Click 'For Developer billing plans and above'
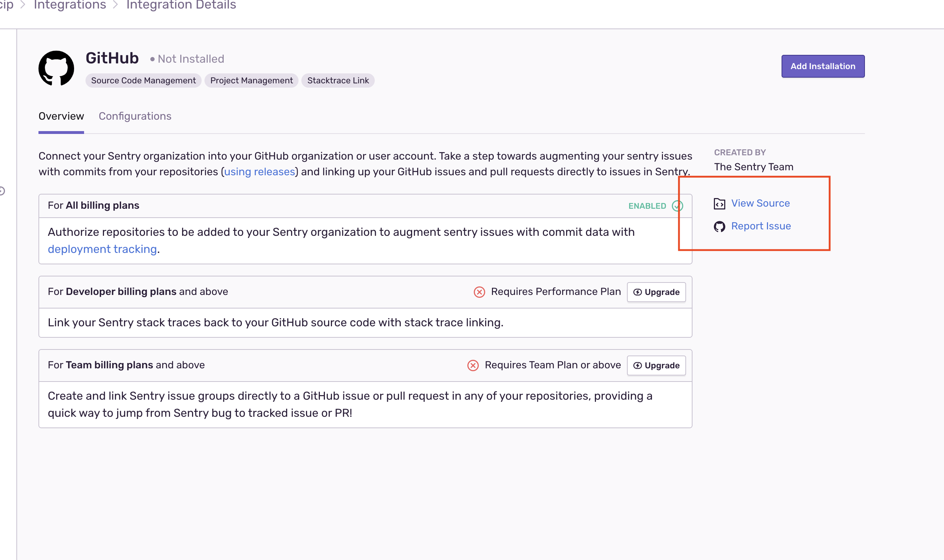Screen dimensions: 944x560 138,292
